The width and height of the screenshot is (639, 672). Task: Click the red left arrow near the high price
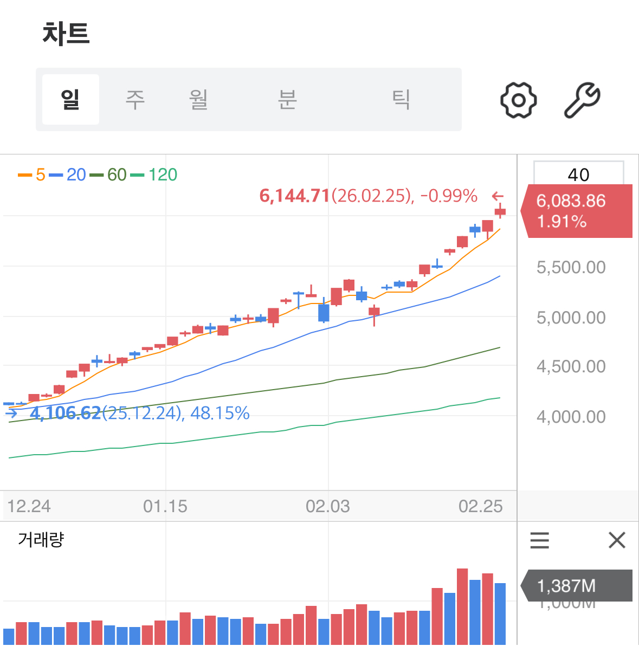[x=498, y=196]
